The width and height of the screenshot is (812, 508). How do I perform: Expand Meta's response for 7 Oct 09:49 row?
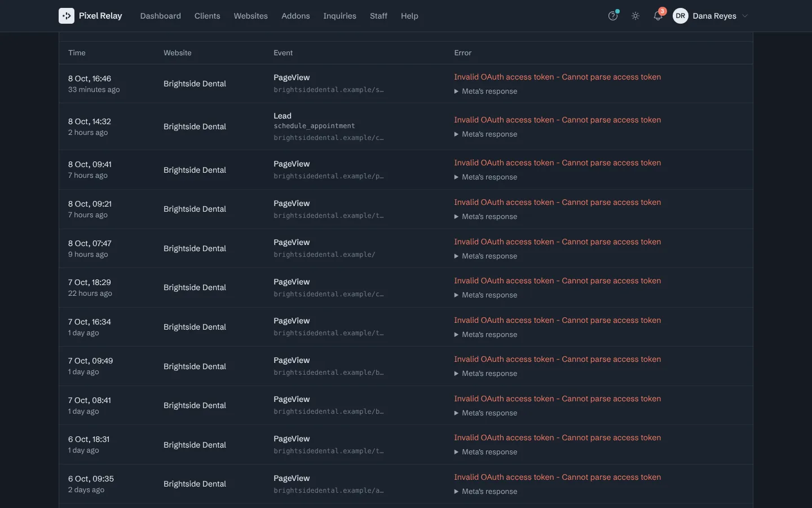pos(486,374)
